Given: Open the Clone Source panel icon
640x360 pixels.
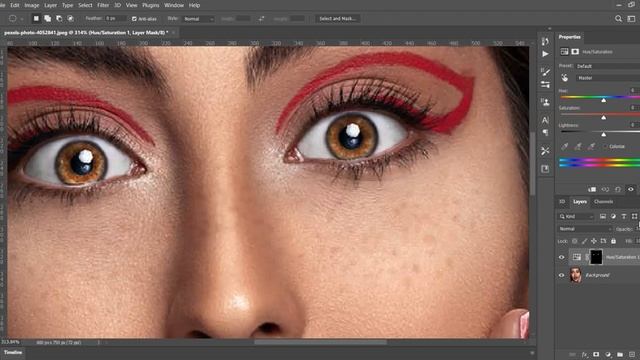Looking at the screenshot, I should coord(545,102).
